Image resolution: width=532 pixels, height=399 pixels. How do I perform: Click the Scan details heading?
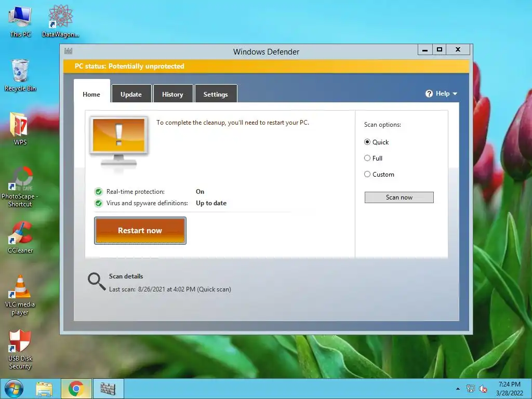(126, 276)
